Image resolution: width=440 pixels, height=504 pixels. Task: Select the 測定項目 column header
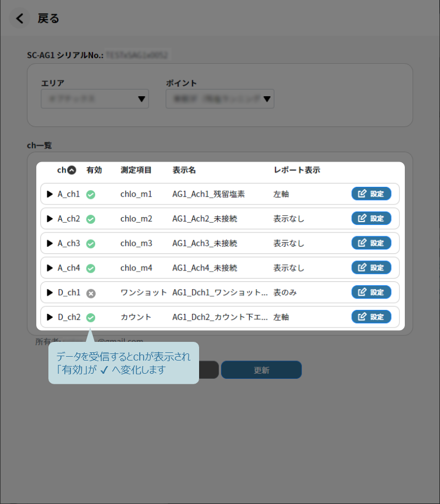(136, 170)
